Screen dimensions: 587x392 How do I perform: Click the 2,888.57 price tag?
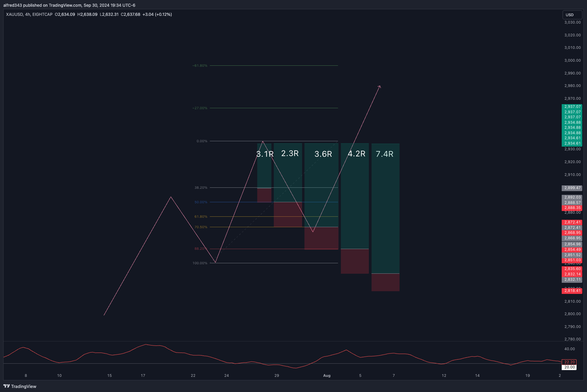[572, 203]
